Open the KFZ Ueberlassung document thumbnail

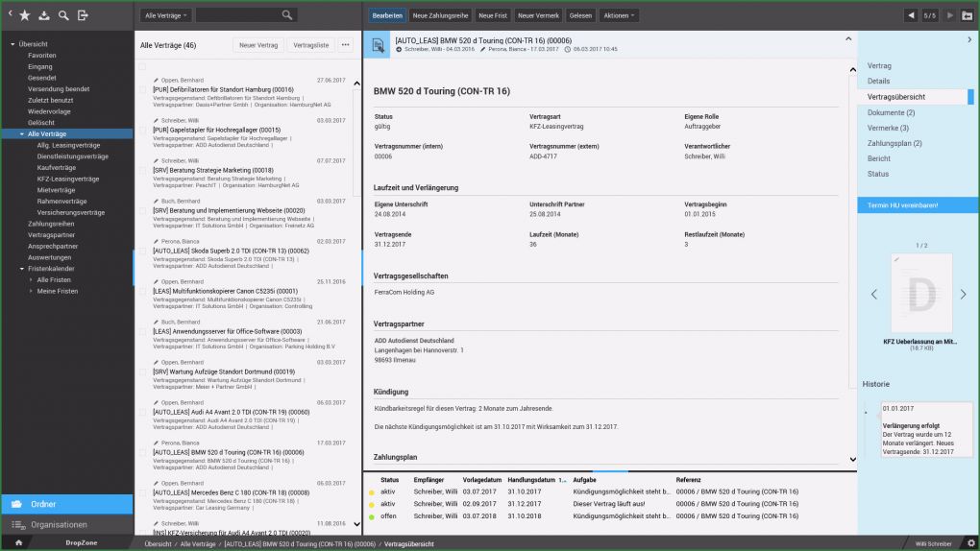pos(921,293)
